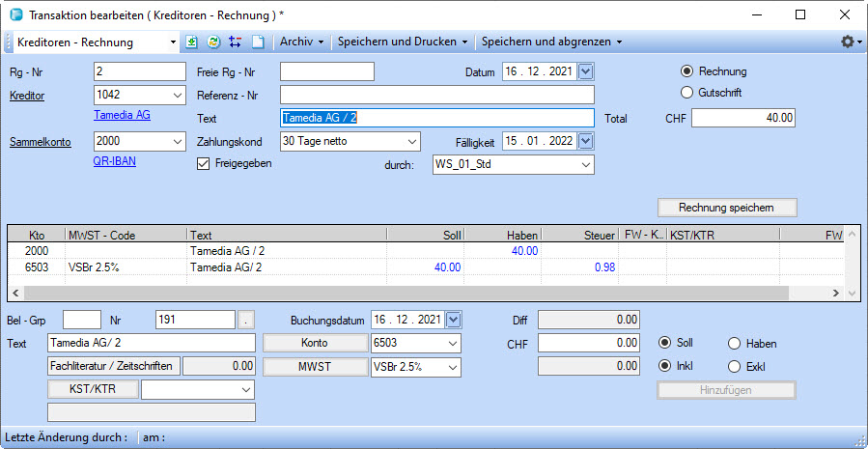
Task: Click the circular refresh toolbar icon
Action: pyautogui.click(x=213, y=42)
